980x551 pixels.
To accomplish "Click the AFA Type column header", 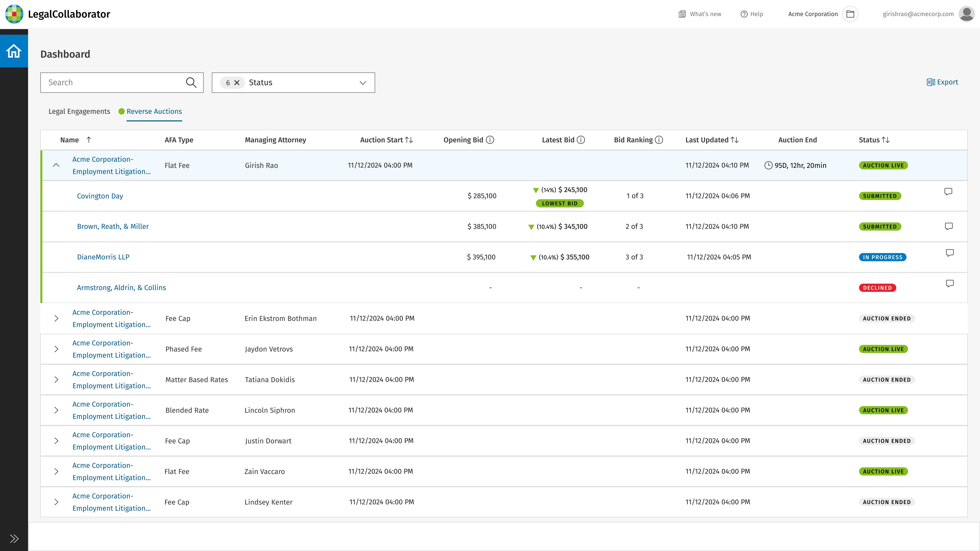I will [179, 140].
